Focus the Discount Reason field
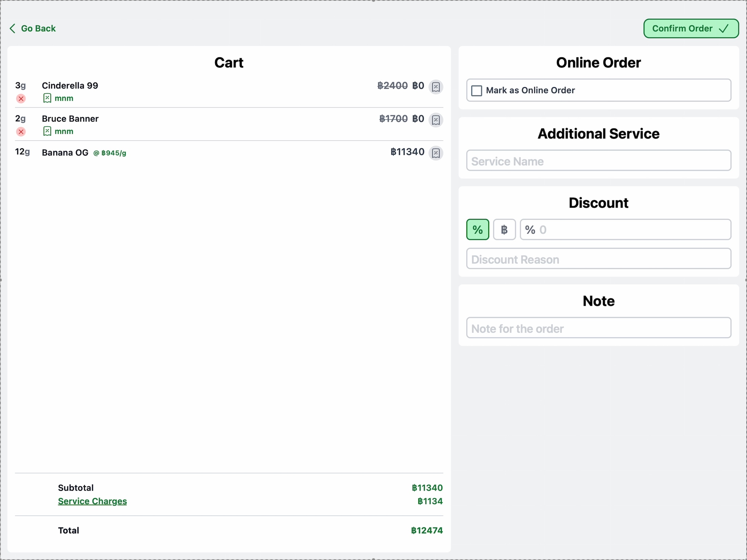747x560 pixels. pos(598,258)
